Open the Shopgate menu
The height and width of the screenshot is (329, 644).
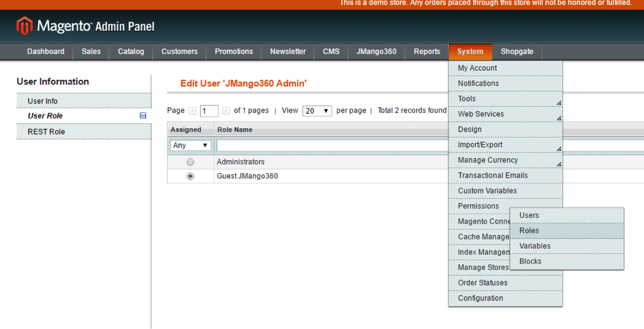[x=517, y=51]
